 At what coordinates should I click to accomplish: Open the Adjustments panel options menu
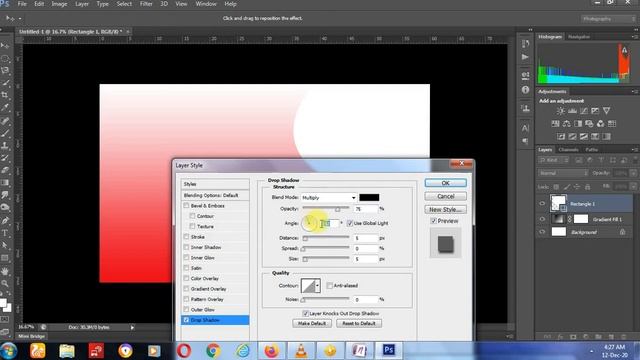[635, 91]
